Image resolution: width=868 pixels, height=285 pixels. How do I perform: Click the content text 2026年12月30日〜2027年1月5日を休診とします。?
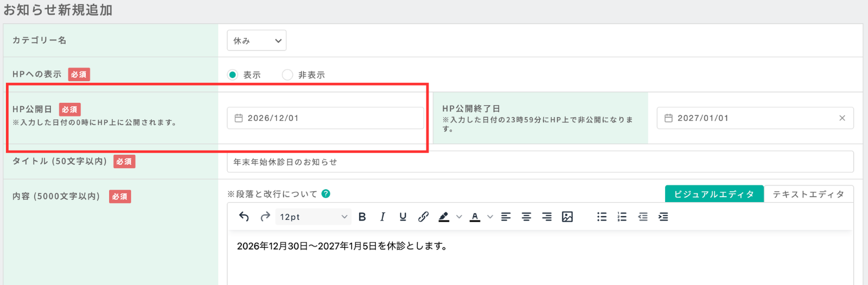tap(342, 246)
